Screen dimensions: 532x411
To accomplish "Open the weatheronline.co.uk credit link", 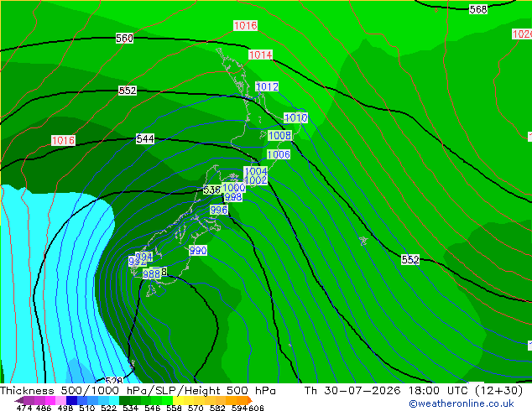I will click(462, 404).
